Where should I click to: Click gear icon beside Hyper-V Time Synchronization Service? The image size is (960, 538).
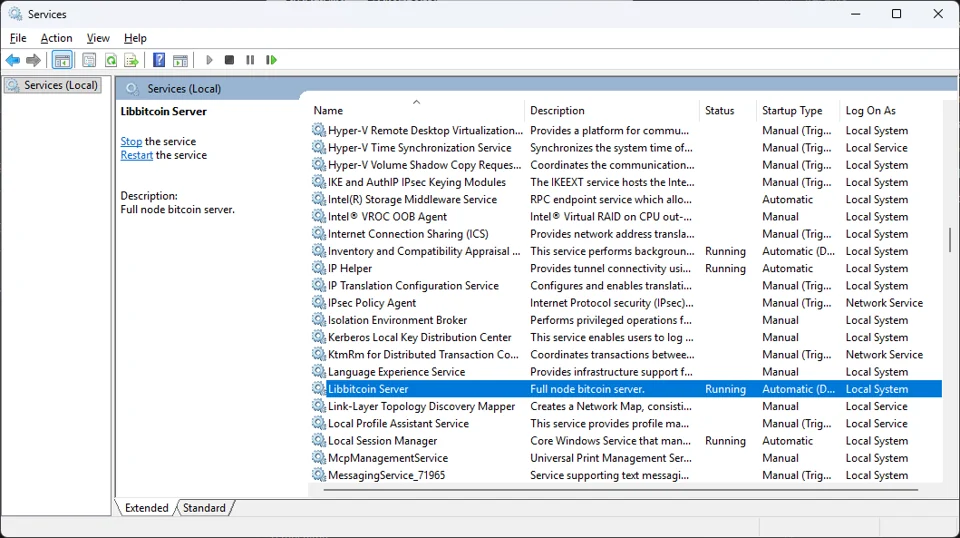[x=318, y=148]
